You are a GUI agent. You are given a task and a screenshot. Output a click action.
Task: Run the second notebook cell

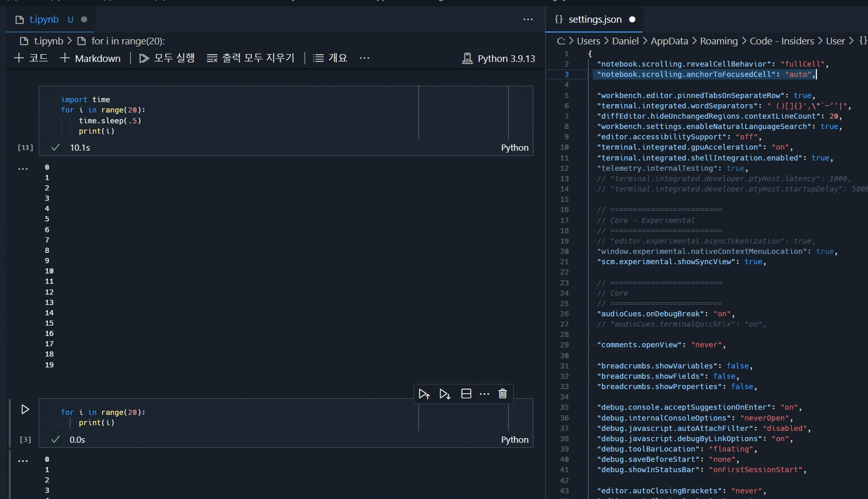tap(25, 409)
